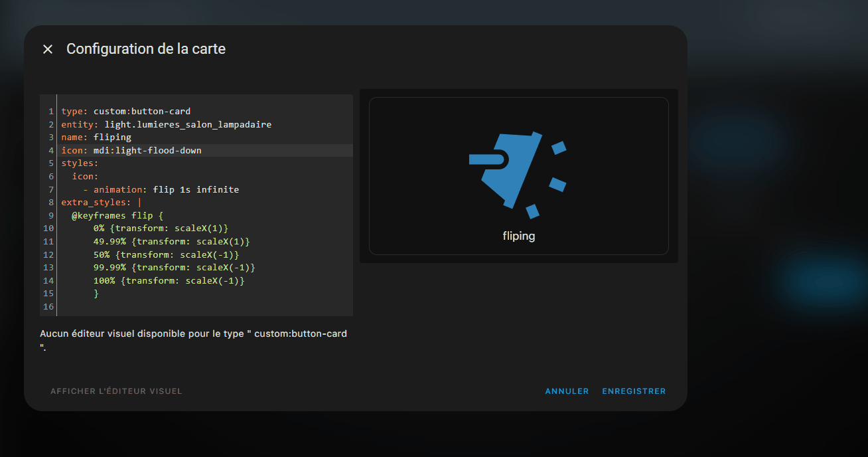Click the animation flip 1s infinite line

(x=161, y=189)
